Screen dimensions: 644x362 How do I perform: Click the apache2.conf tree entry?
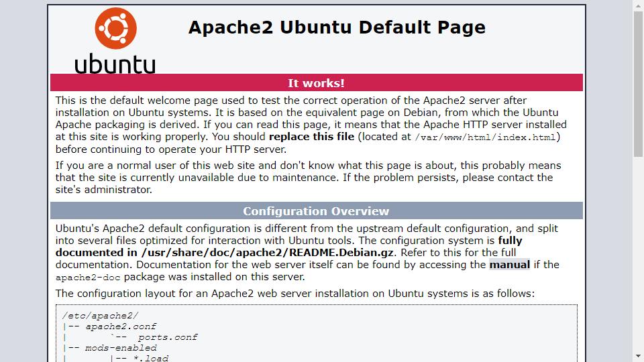(121, 326)
